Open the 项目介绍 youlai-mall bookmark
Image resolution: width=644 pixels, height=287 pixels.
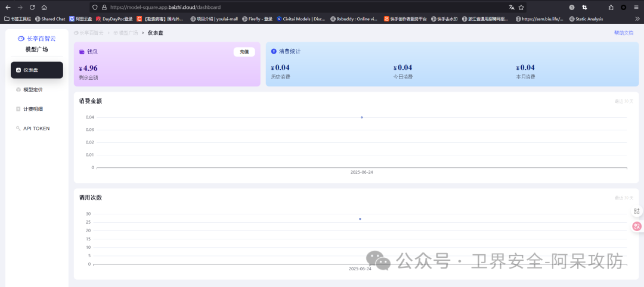point(214,19)
